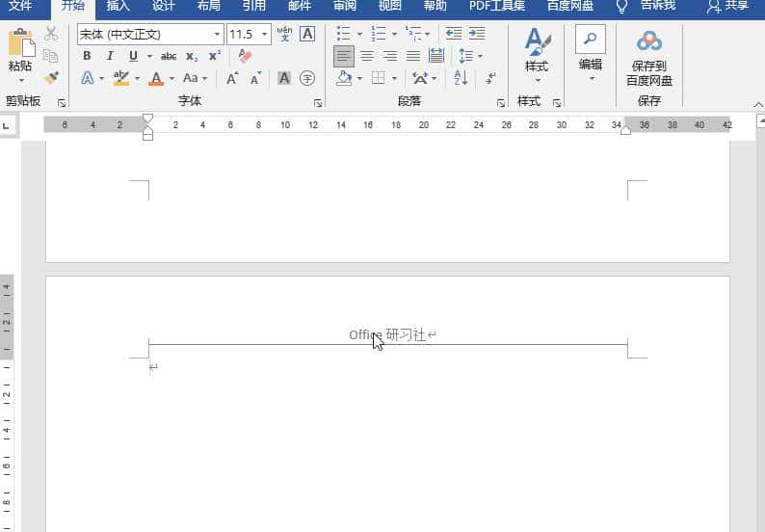Open the Editing (编辑) menu
The image size is (765, 532).
[591, 55]
